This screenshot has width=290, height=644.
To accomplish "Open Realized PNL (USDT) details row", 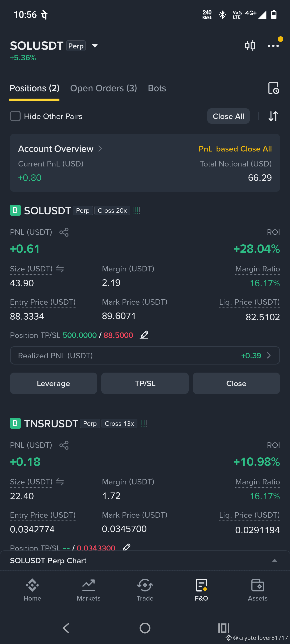I will click(x=145, y=355).
